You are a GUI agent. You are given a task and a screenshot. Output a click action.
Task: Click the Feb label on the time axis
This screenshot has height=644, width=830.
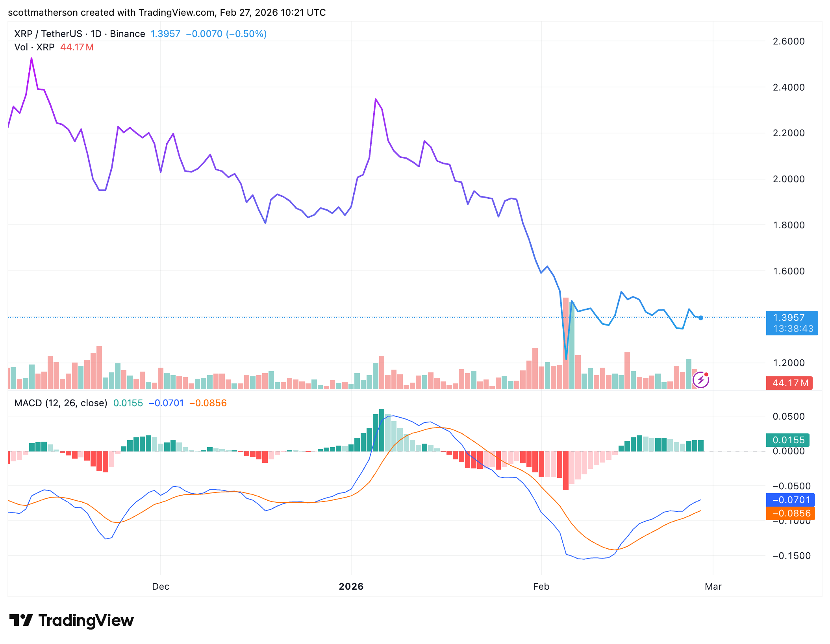[x=541, y=586]
